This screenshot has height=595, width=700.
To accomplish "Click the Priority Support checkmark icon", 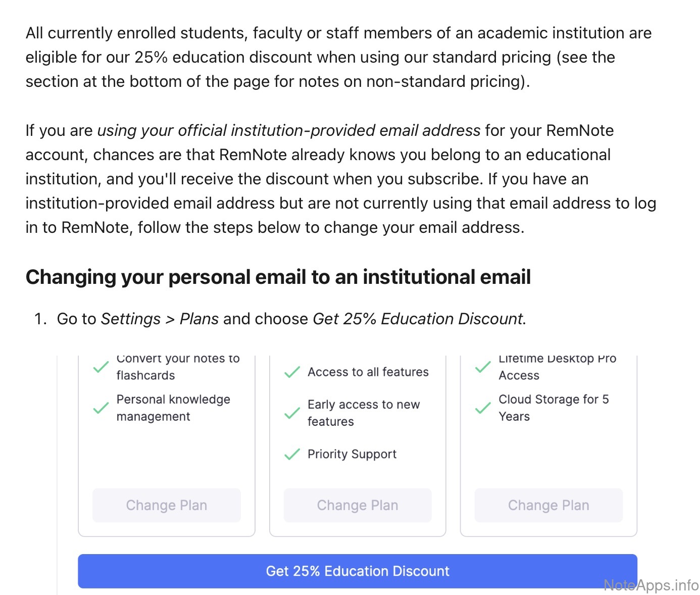I will [x=292, y=454].
